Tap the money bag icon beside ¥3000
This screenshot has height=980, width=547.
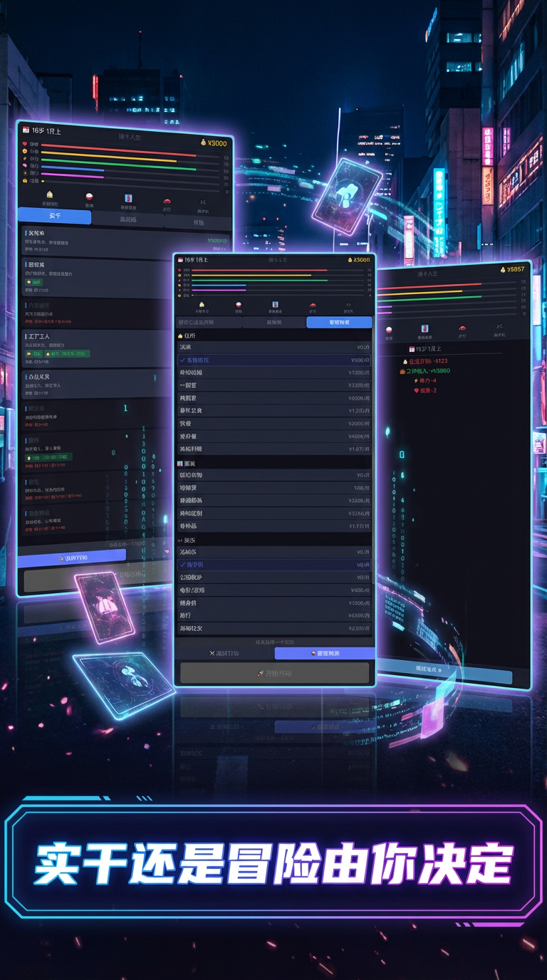click(x=203, y=142)
